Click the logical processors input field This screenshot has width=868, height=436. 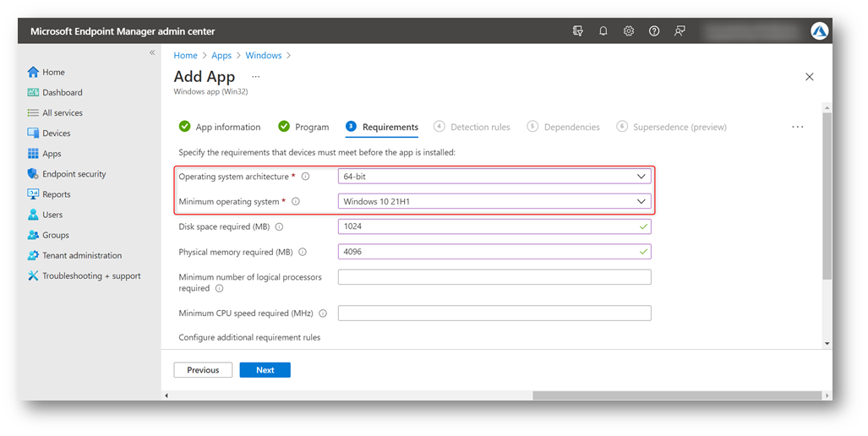point(494,277)
